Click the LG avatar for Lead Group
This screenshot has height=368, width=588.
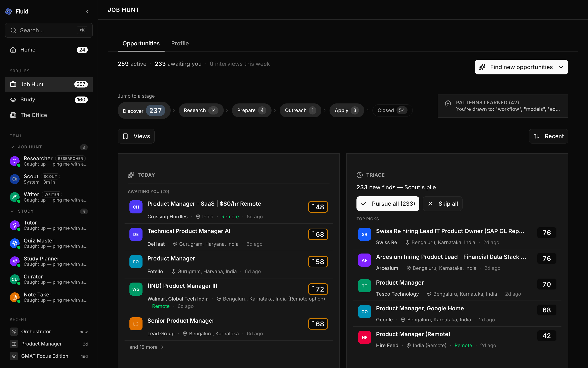point(136,324)
